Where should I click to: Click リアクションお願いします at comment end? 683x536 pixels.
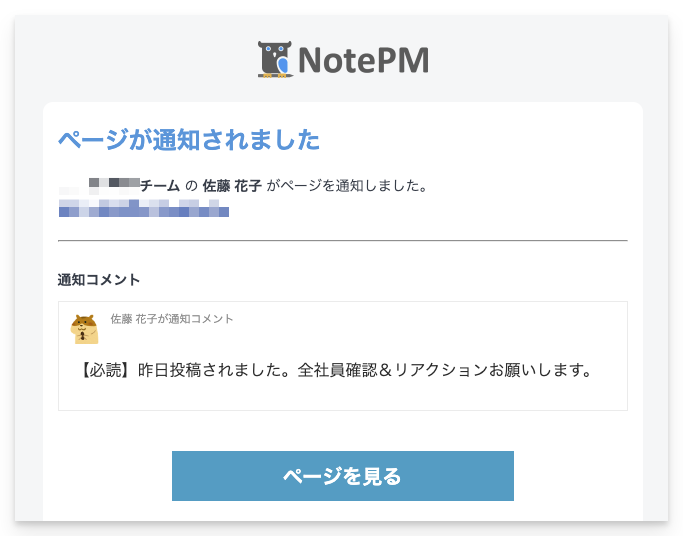coord(494,370)
